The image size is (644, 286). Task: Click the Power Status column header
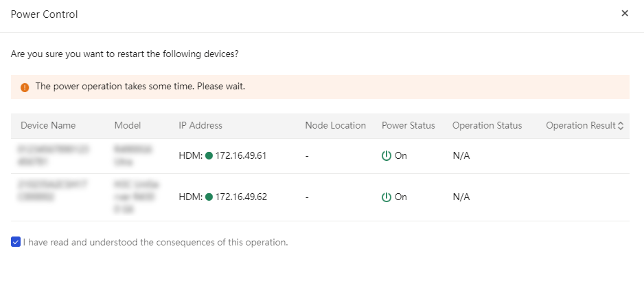click(x=409, y=126)
